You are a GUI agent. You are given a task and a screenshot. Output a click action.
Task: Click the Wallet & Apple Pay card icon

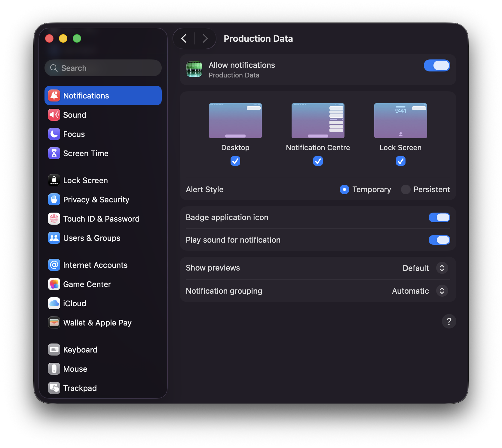tap(54, 322)
